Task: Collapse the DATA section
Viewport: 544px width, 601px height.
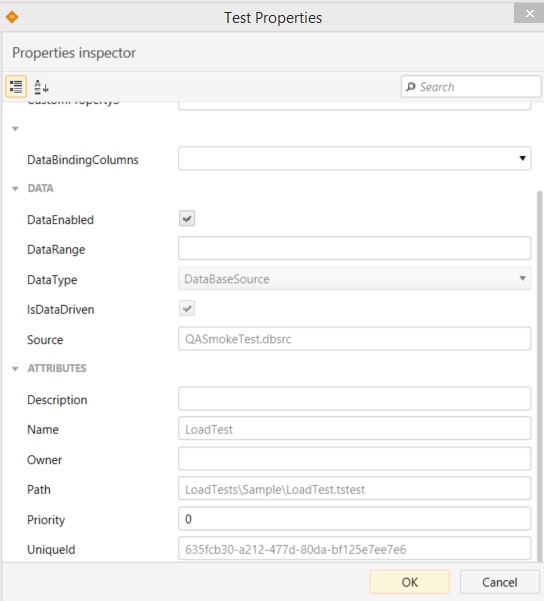Action: 15,189
